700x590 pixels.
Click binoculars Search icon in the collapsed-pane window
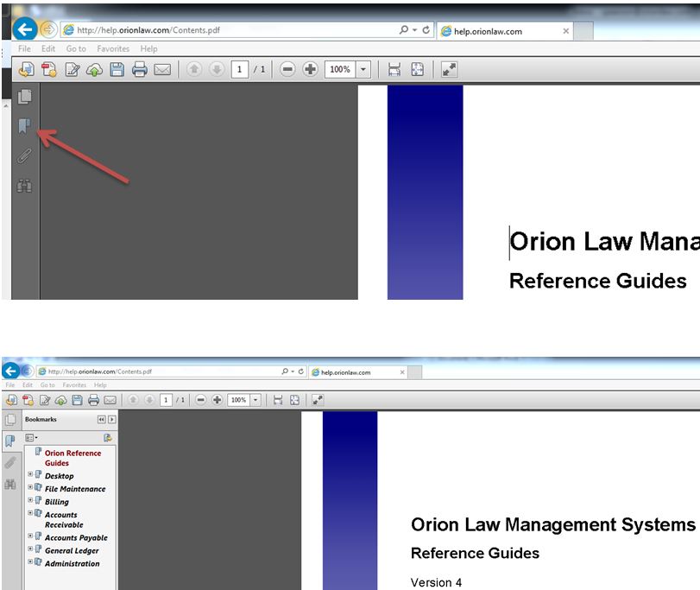click(24, 186)
